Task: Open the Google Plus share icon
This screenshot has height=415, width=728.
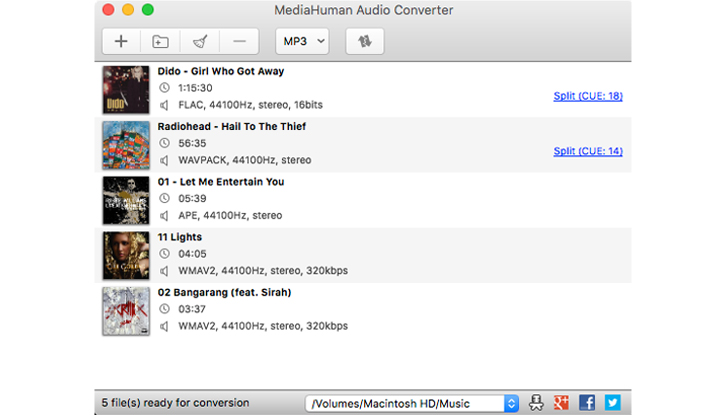Action: [x=561, y=402]
